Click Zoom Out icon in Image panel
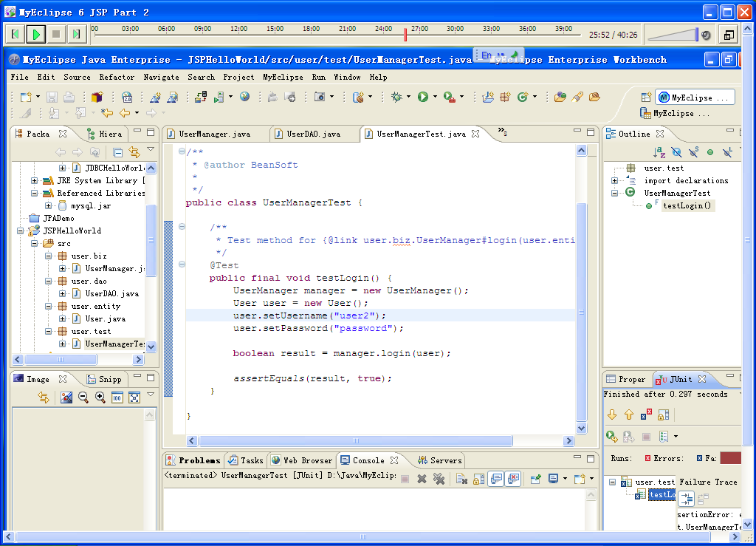This screenshot has width=756, height=546. [x=83, y=397]
